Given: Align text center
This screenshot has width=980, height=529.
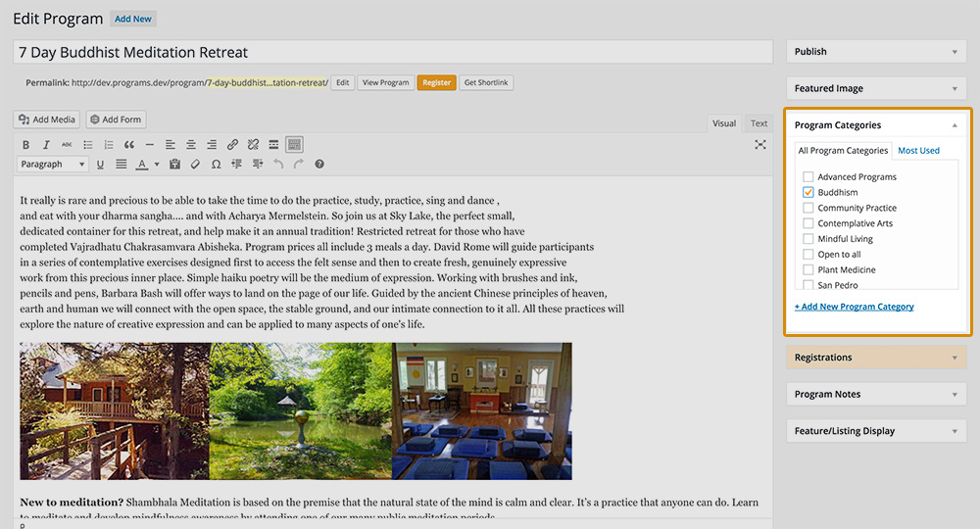Looking at the screenshot, I should point(191,144).
